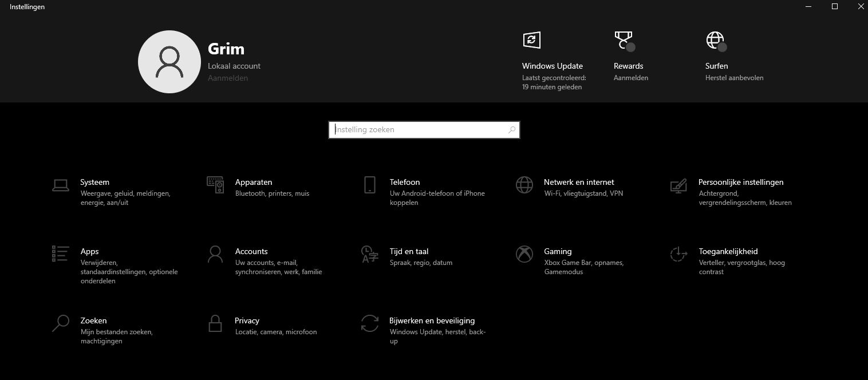Select the Bijwerken en beveiliging label
This screenshot has height=380, width=868.
pyautogui.click(x=432, y=320)
